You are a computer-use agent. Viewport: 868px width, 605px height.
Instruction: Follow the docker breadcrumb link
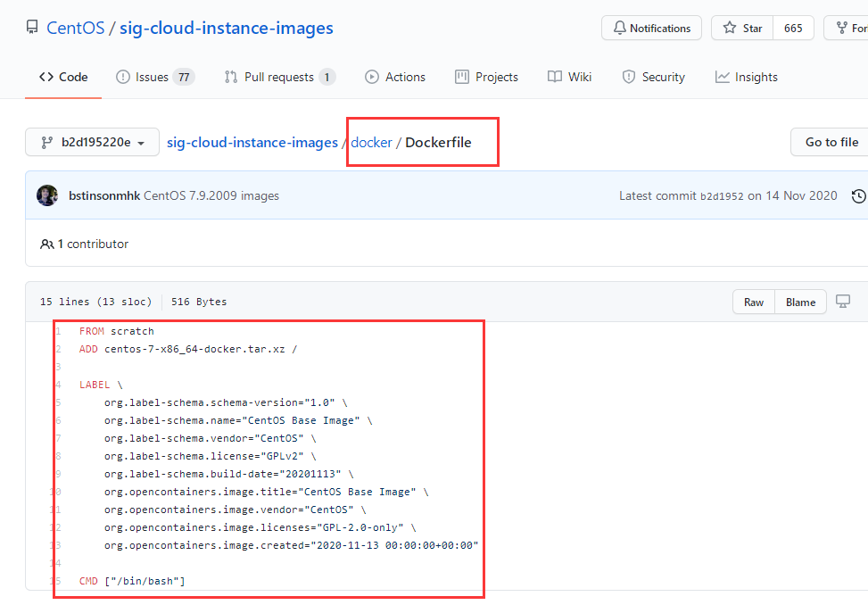(371, 142)
